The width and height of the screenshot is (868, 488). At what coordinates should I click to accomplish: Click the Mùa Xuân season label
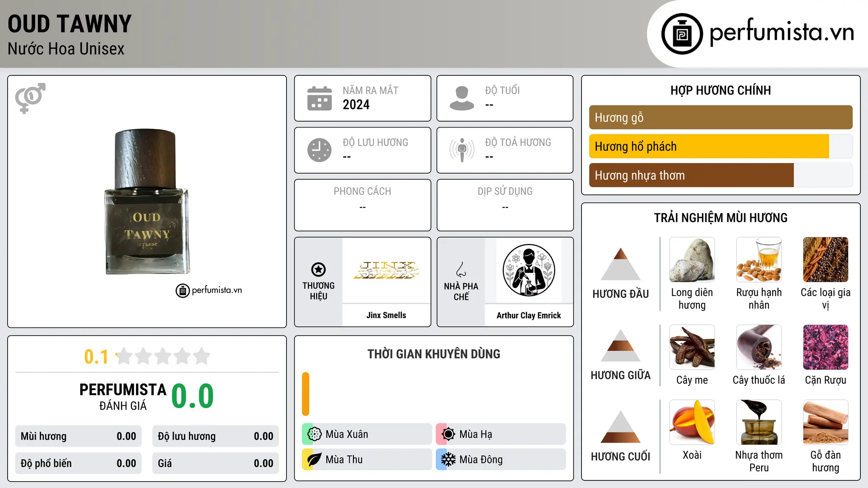point(347,434)
